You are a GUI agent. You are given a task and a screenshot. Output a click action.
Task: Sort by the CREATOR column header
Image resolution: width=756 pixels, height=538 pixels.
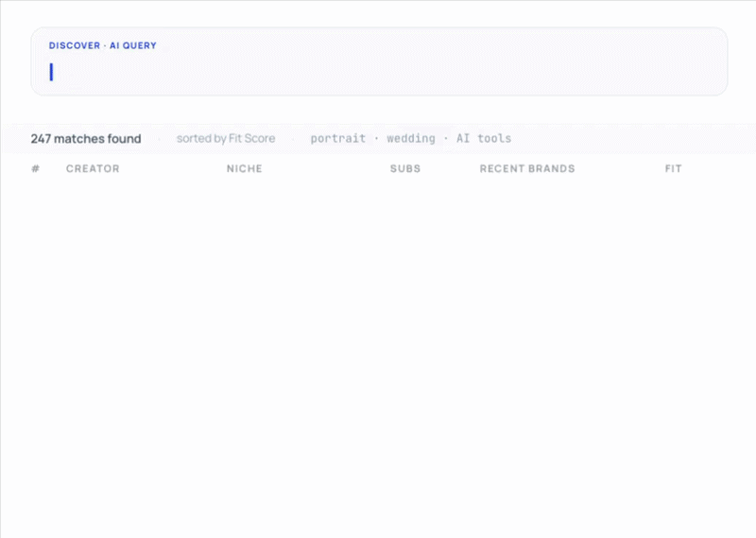(x=93, y=168)
